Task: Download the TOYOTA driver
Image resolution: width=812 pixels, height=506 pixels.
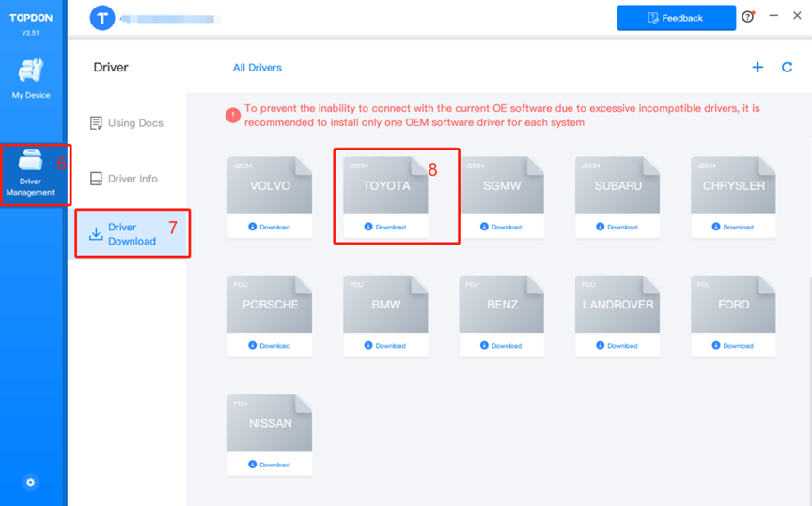Action: [x=385, y=227]
